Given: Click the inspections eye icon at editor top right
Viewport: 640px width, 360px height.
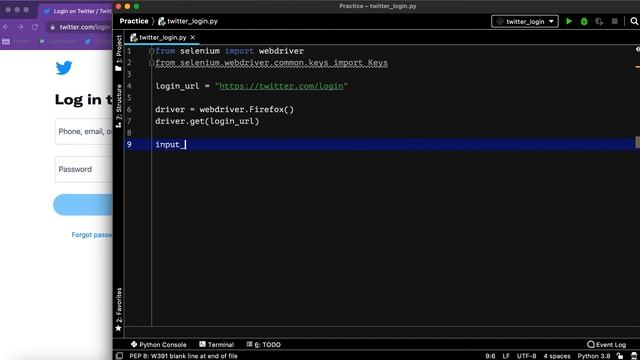Looking at the screenshot, I should pyautogui.click(x=638, y=49).
